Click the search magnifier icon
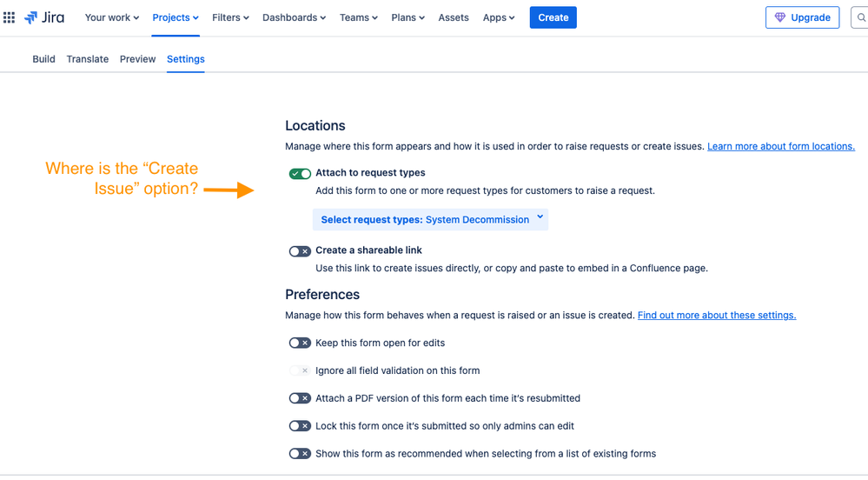The height and width of the screenshot is (480, 868). pyautogui.click(x=861, y=17)
